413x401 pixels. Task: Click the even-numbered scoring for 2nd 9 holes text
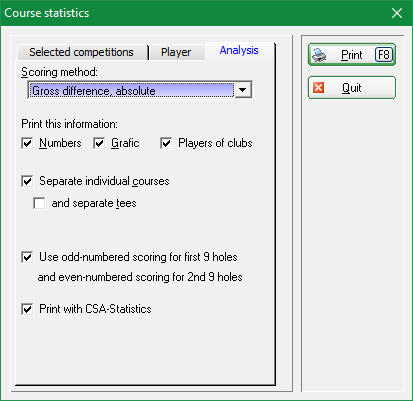point(140,277)
